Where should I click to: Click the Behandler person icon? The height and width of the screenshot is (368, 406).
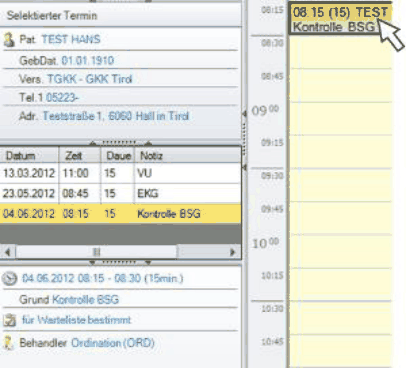pyautogui.click(x=9, y=343)
